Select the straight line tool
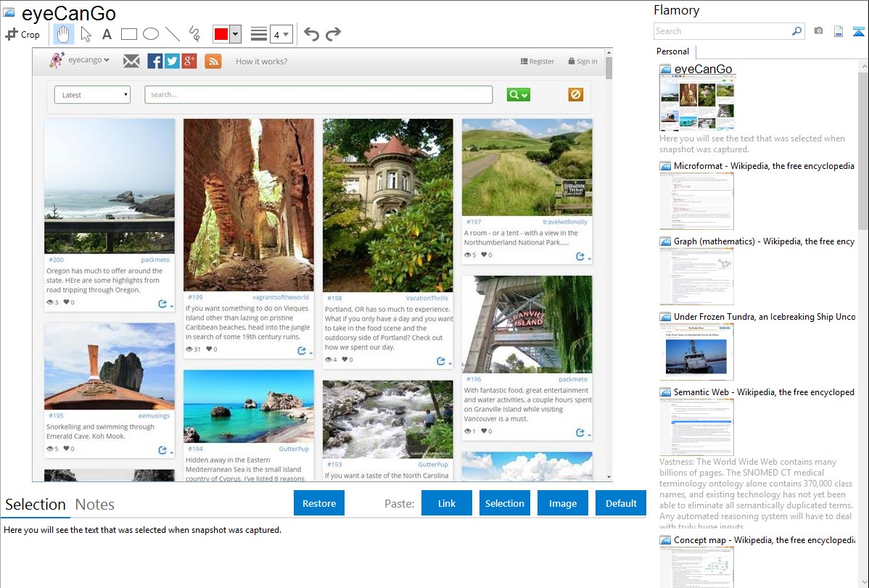This screenshot has height=588, width=869. [173, 34]
